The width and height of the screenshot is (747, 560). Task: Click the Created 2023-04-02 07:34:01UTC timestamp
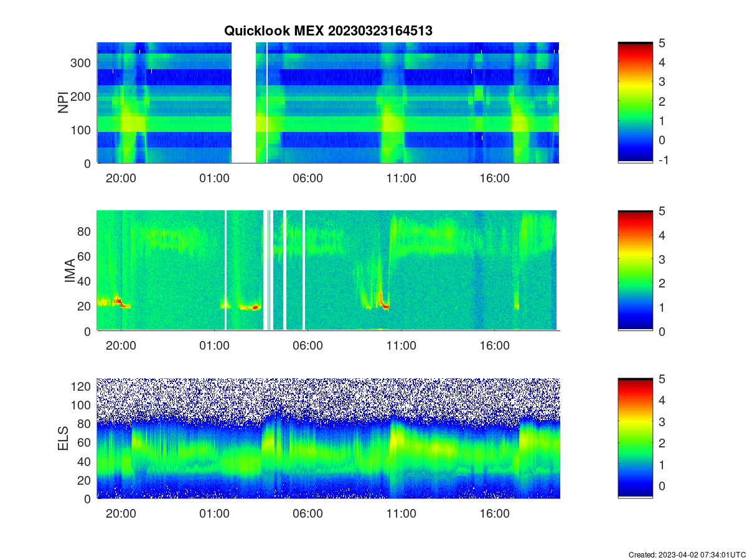687,554
